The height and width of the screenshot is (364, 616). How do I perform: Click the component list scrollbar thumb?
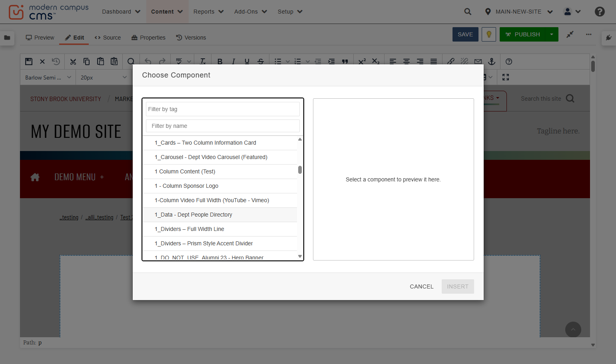click(x=300, y=170)
